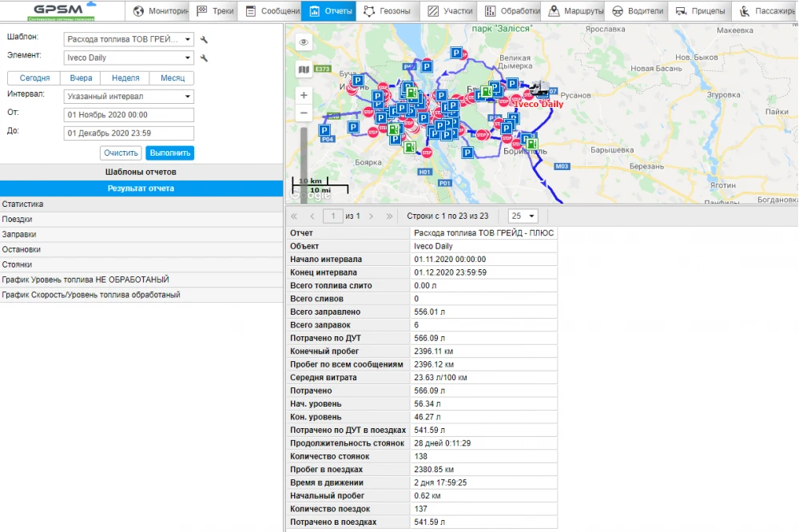
Task: Click the wrench icon beside Шаблон template
Action: pos(203,38)
